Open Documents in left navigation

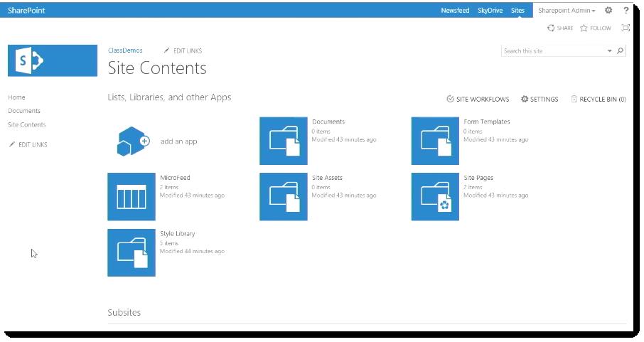pos(24,111)
